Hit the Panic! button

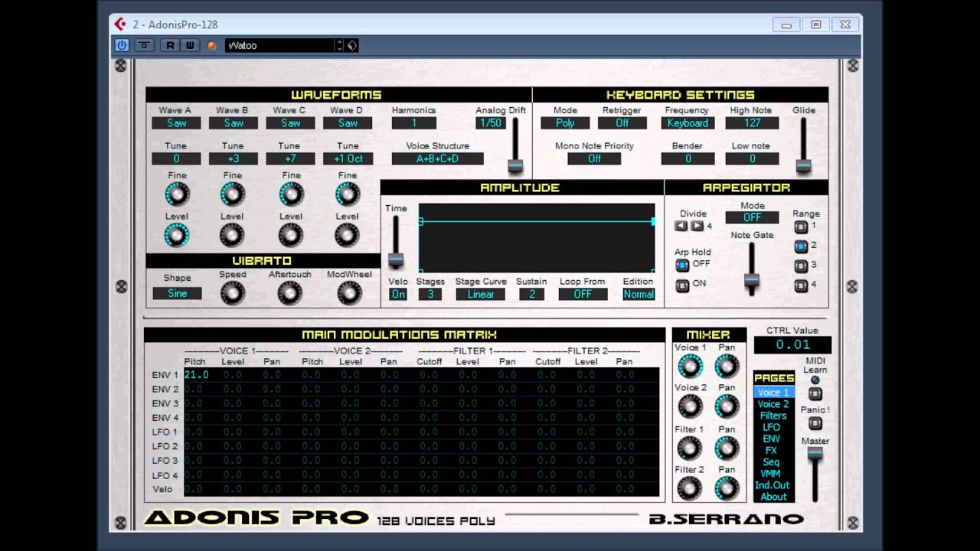[815, 422]
